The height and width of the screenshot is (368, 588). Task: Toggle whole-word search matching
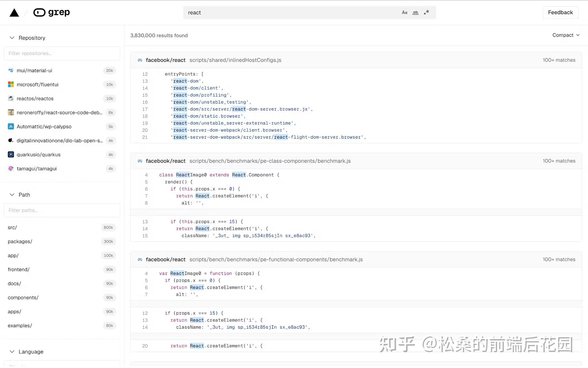coord(415,12)
